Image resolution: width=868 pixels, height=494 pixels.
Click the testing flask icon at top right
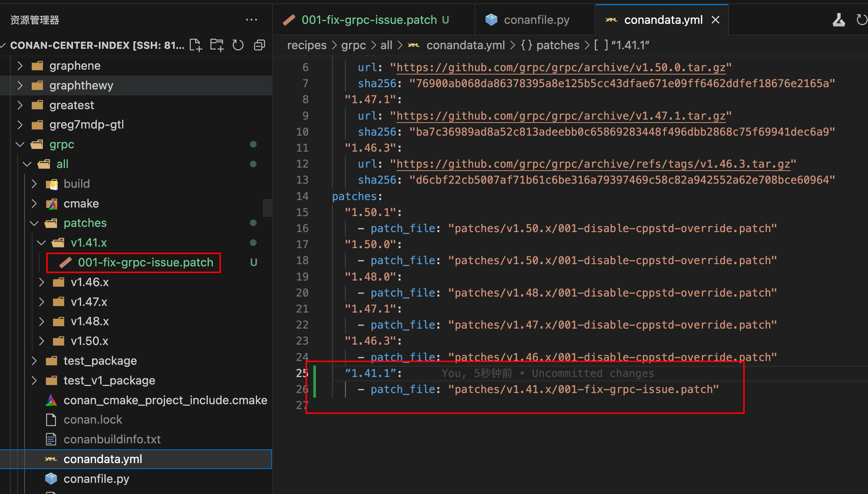[839, 20]
